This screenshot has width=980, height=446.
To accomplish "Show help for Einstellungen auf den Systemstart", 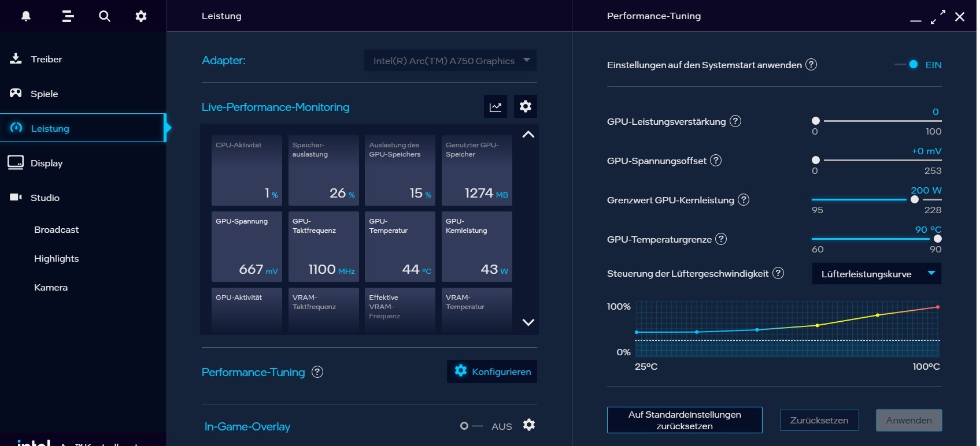I will click(811, 65).
